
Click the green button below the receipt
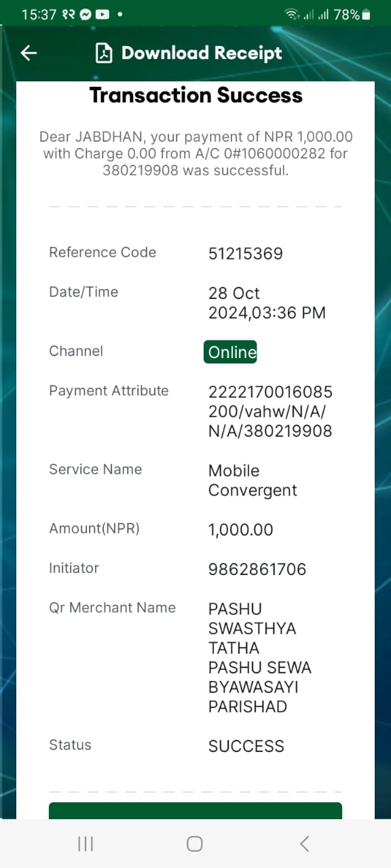[195, 810]
